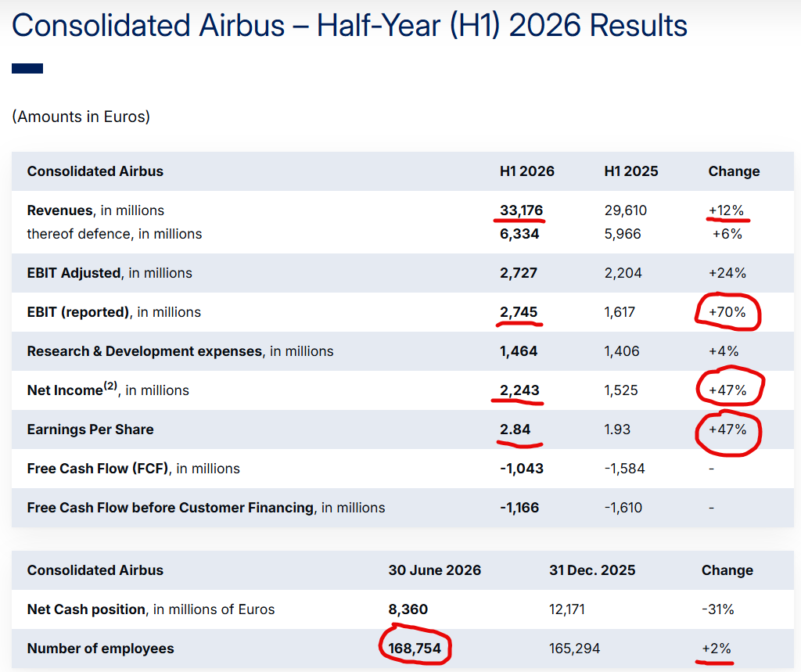Click the 'EBIT (reported), in millions' label

pyautogui.click(x=114, y=312)
